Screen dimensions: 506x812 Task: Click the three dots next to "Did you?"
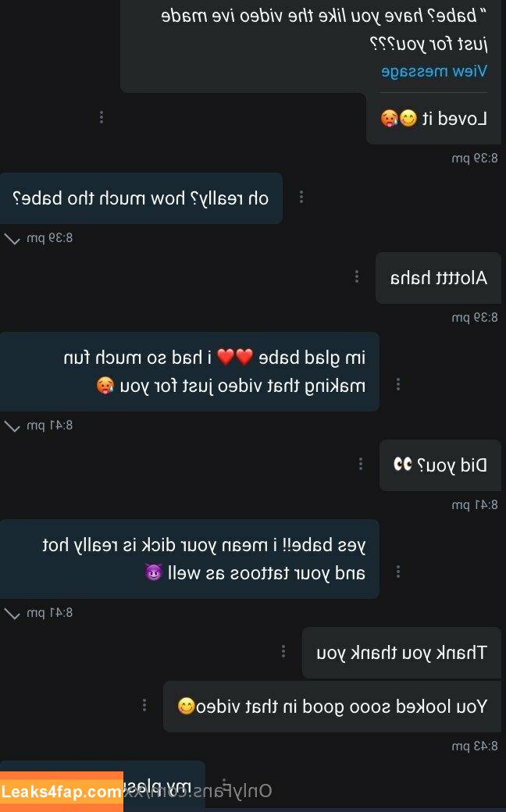pyautogui.click(x=361, y=464)
